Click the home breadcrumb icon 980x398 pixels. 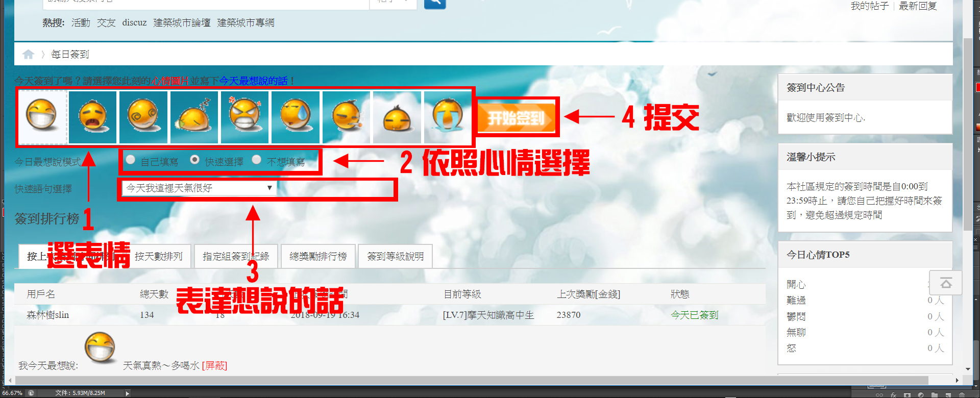tap(28, 54)
